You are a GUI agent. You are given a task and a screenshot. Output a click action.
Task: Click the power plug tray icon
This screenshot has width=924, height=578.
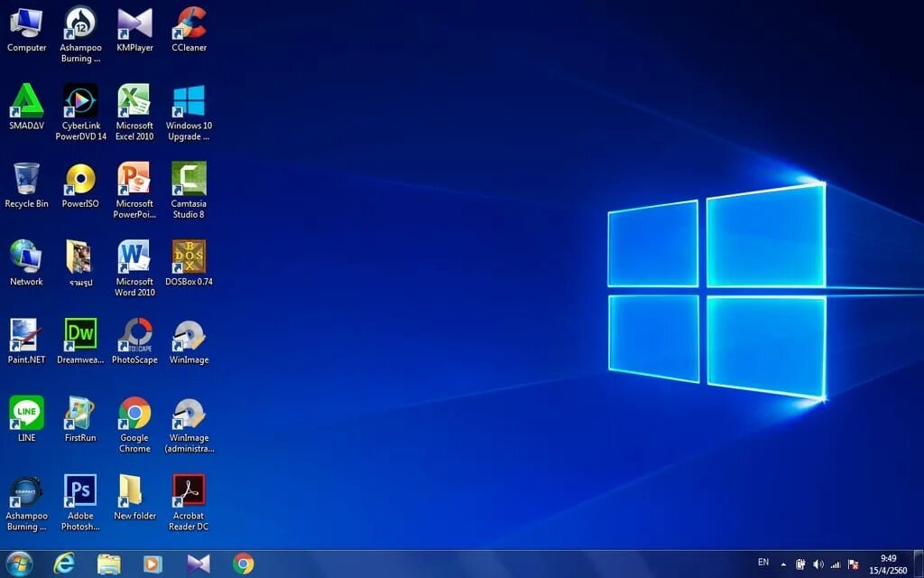point(800,565)
